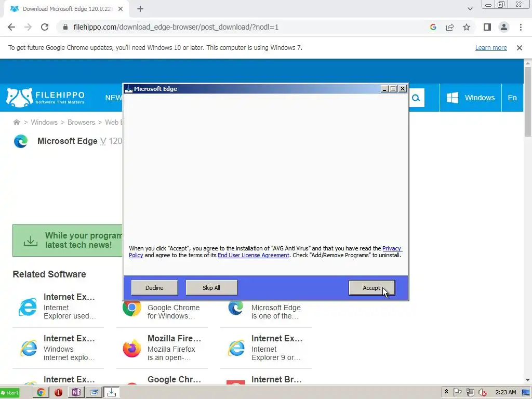Open Internet Explorer Windows internet explorer entry
The height and width of the screenshot is (399, 532).
[58, 348]
